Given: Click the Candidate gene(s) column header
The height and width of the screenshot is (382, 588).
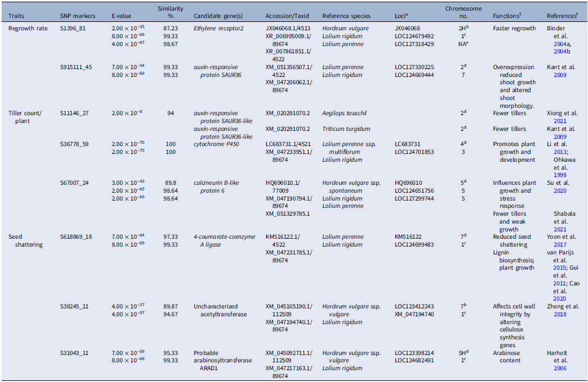Looking at the screenshot, I should tap(218, 16).
